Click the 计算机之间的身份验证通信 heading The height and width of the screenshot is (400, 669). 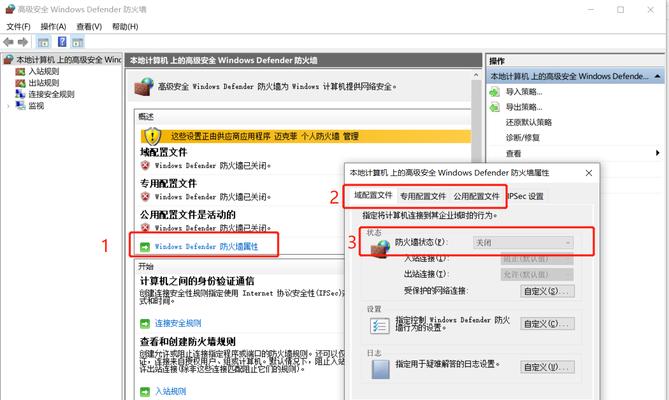click(197, 281)
